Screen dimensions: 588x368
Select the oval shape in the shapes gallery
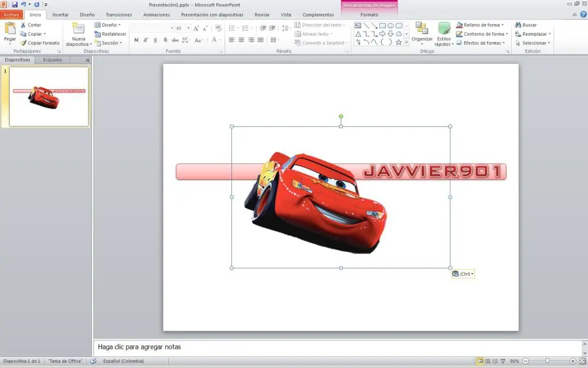(390, 25)
